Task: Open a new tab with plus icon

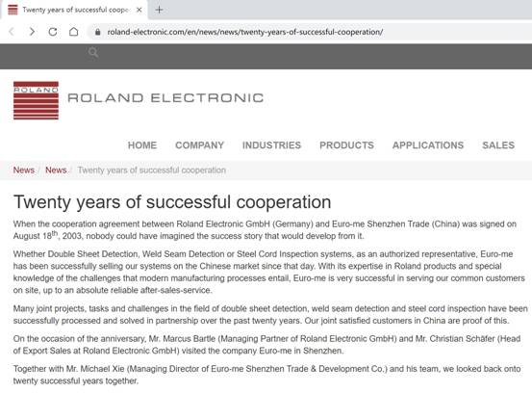Action: pos(159,10)
